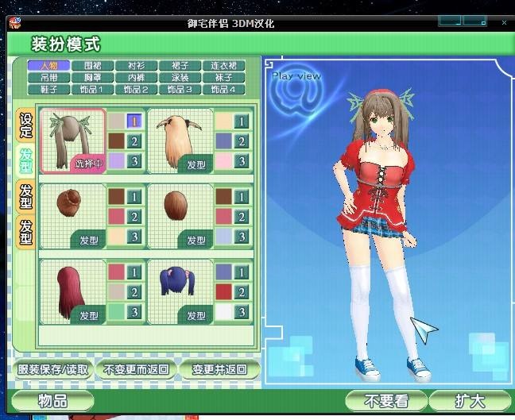Image resolution: width=515 pixels, height=420 pixels.
Task: Choose pink swatch for long blonde hair
Action: (x=223, y=161)
